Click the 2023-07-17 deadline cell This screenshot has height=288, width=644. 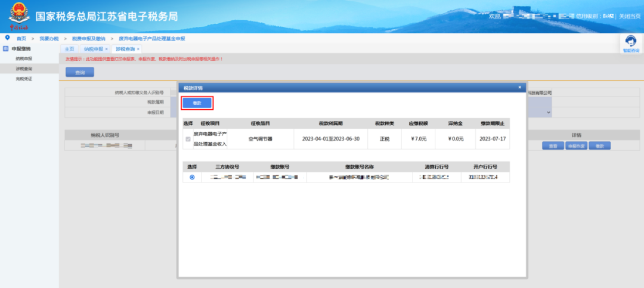(493, 139)
